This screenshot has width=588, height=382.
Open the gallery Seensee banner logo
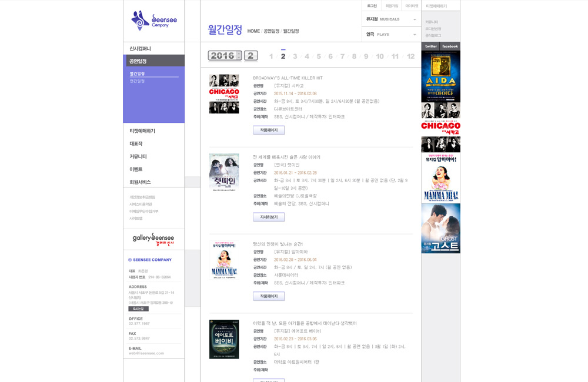point(153,239)
